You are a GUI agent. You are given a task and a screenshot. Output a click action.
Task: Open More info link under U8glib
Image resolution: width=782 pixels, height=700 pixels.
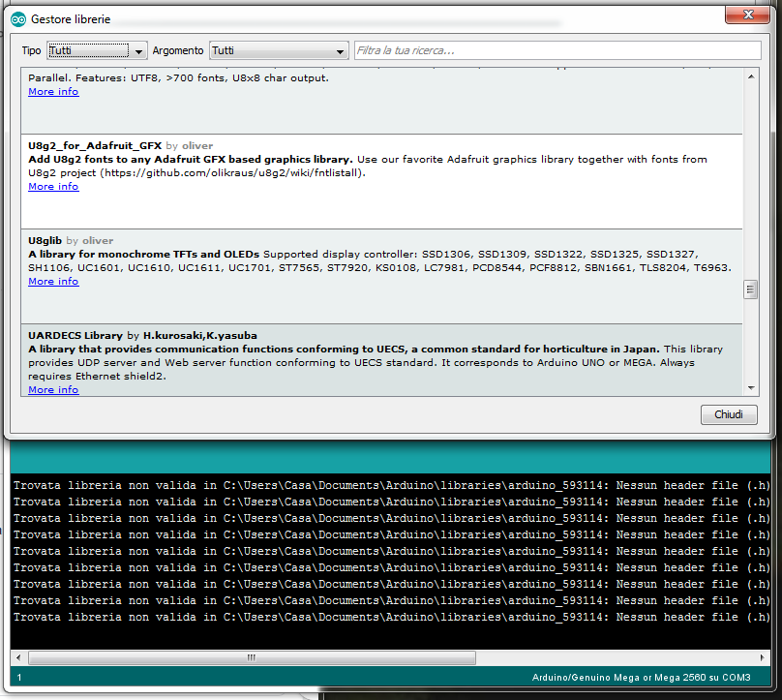(x=53, y=282)
